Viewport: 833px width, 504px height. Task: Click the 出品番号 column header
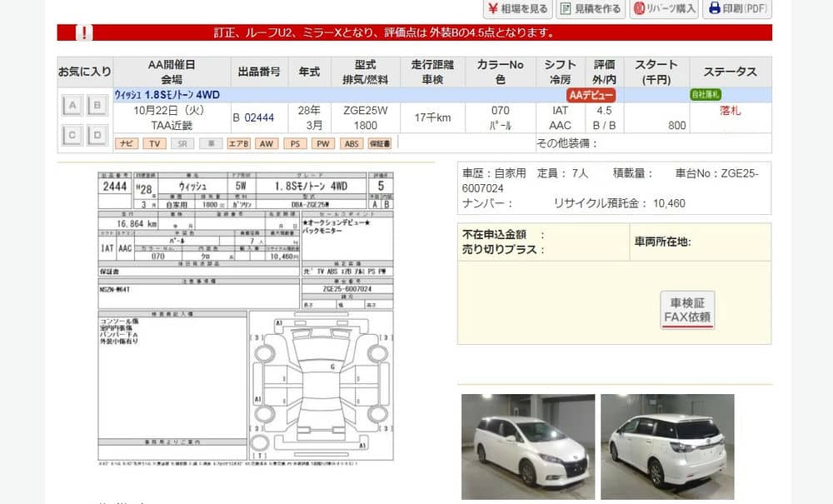pyautogui.click(x=259, y=71)
